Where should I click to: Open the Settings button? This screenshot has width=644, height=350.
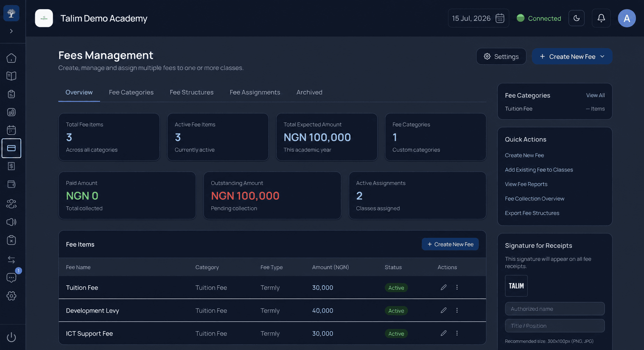(501, 56)
